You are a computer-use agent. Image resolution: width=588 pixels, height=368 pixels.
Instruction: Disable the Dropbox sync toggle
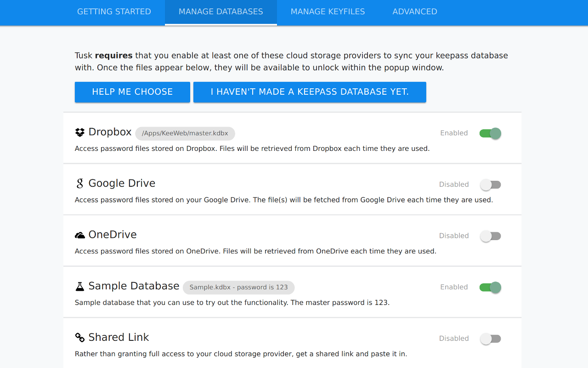[x=490, y=133]
